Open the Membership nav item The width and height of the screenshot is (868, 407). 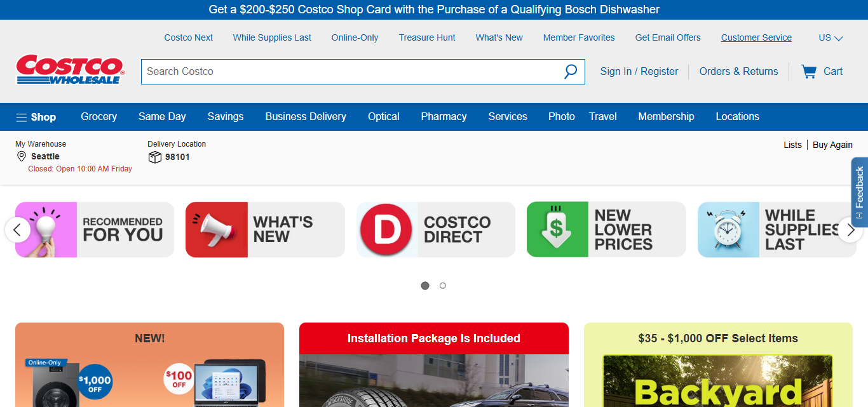[666, 116]
